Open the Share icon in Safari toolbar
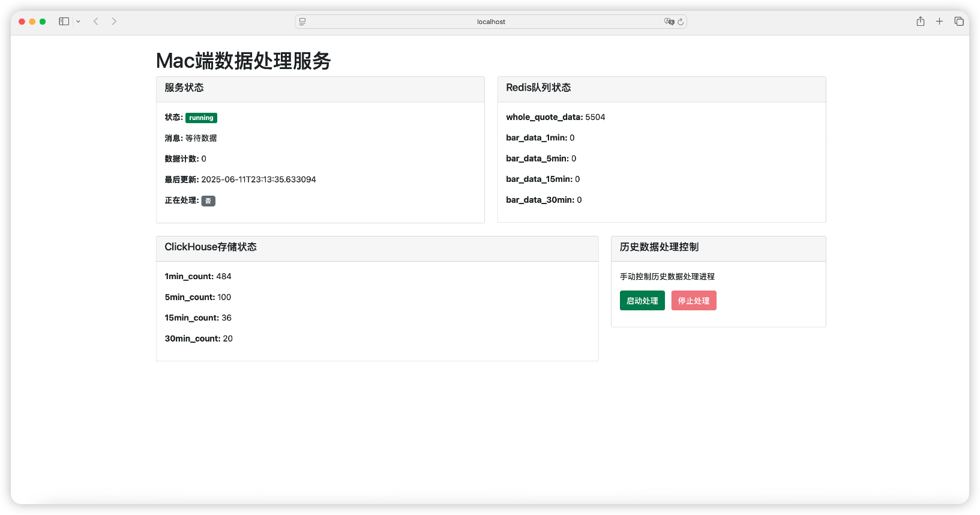This screenshot has height=515, width=980. click(x=921, y=21)
